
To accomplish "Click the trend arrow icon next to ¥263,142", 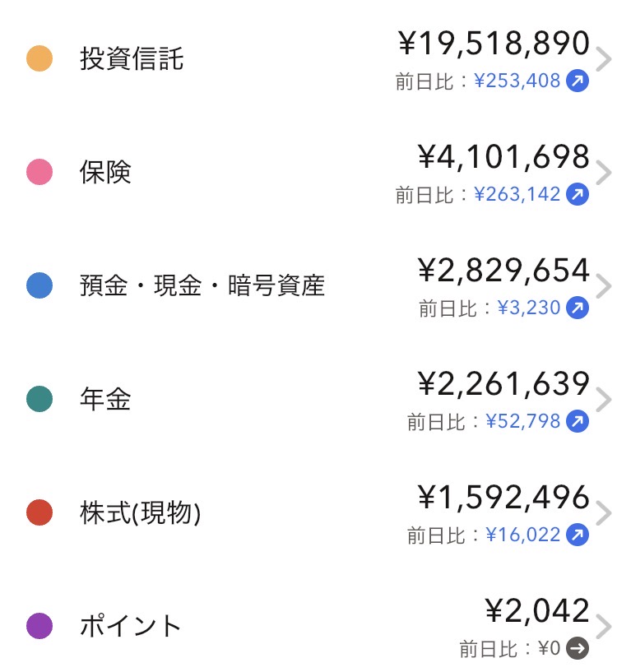I will tap(578, 195).
